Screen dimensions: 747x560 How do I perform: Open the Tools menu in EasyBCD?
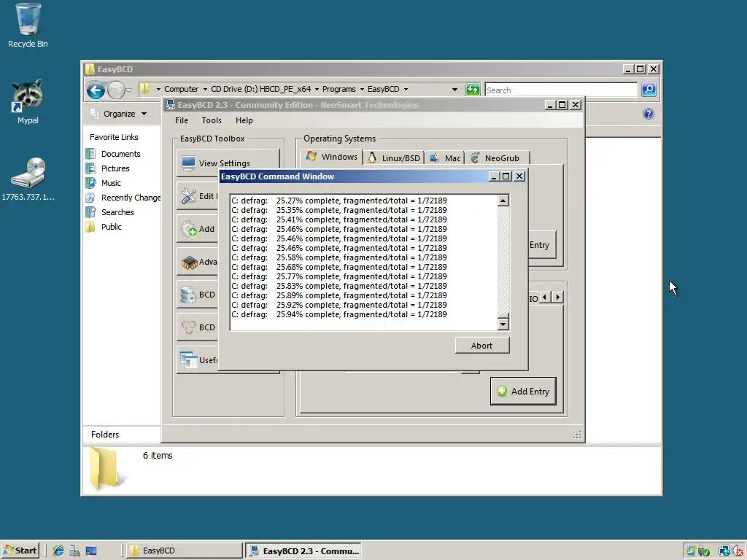(212, 120)
